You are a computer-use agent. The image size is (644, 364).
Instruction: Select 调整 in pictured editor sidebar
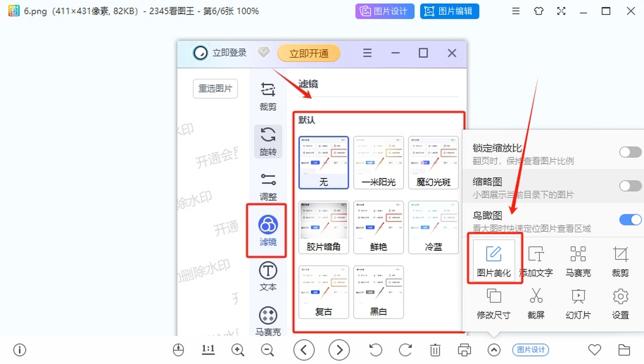268,186
